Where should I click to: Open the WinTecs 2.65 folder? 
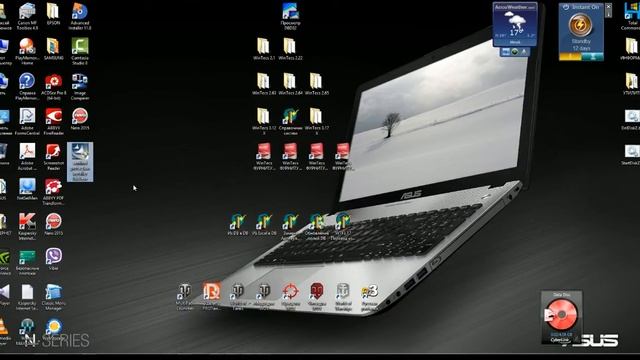[316, 85]
